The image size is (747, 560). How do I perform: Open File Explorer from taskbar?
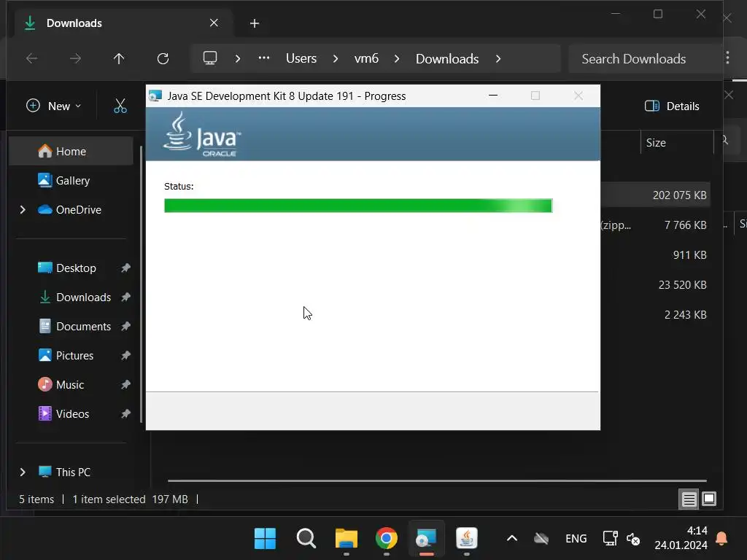coord(347,539)
